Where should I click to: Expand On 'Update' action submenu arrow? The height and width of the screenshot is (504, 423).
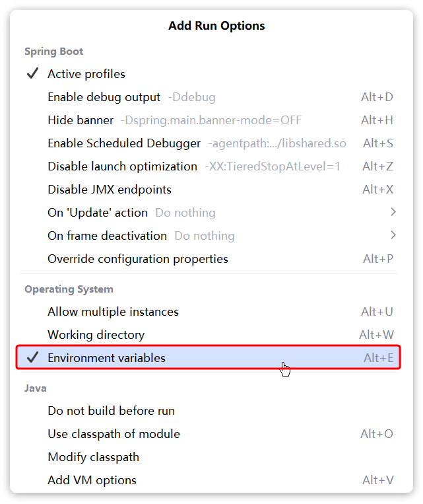393,212
